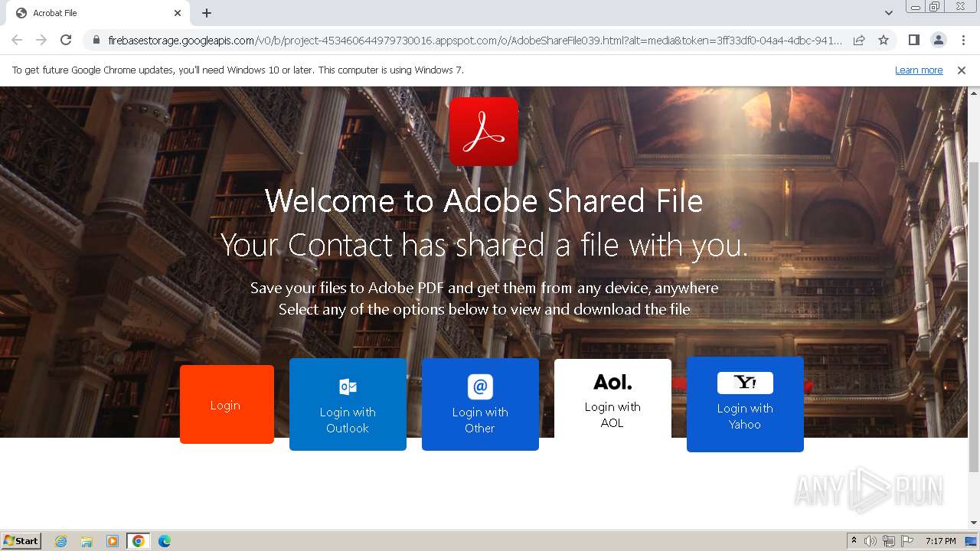Dismiss the Chrome update notification bar
Viewport: 980px width, 551px height.
coord(962,70)
